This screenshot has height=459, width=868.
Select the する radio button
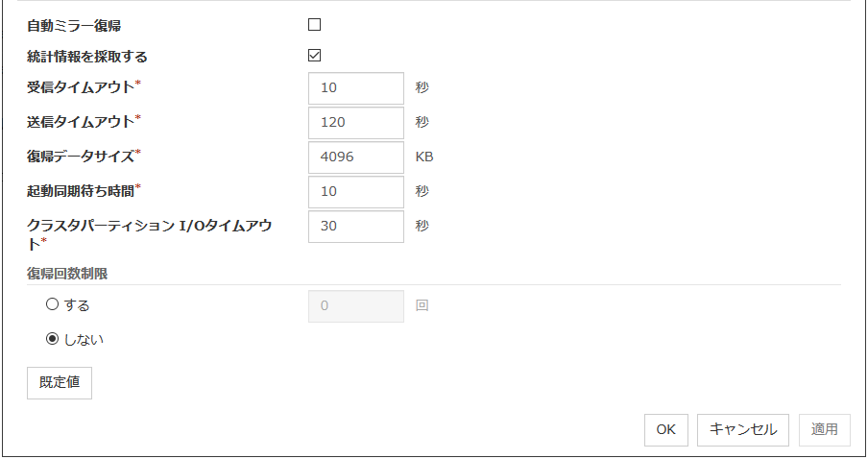click(x=53, y=305)
